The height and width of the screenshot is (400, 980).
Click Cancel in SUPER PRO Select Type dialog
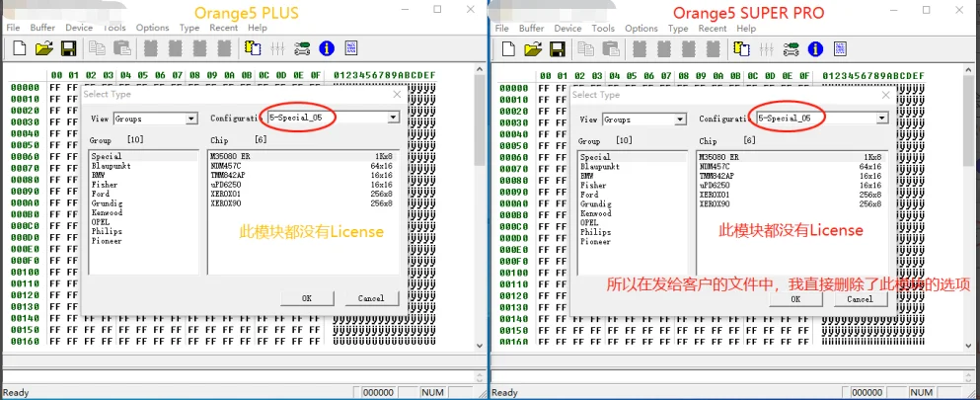860,298
